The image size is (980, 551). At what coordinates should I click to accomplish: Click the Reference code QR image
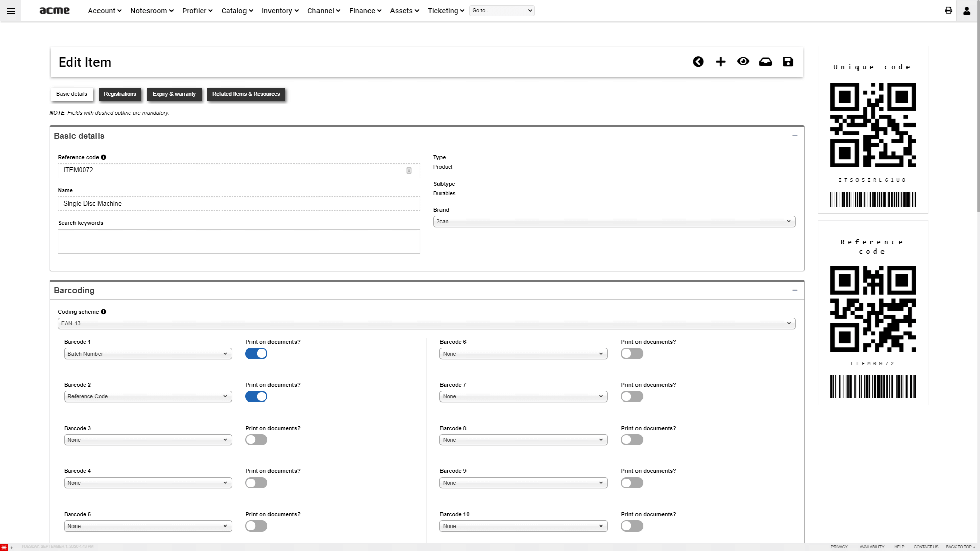tap(873, 309)
